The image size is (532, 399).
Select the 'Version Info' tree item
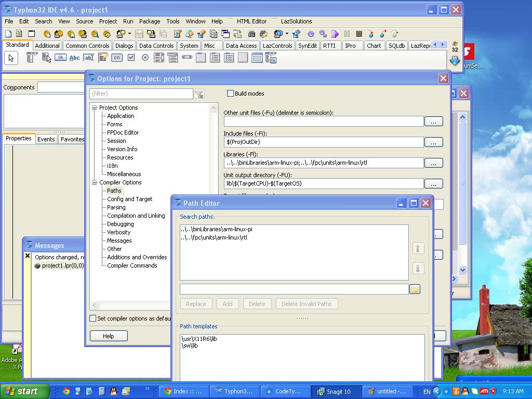(122, 149)
